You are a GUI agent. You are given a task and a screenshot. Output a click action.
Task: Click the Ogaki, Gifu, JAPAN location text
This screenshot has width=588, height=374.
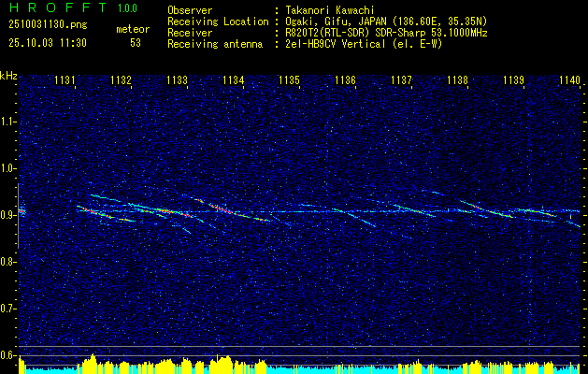(x=385, y=22)
